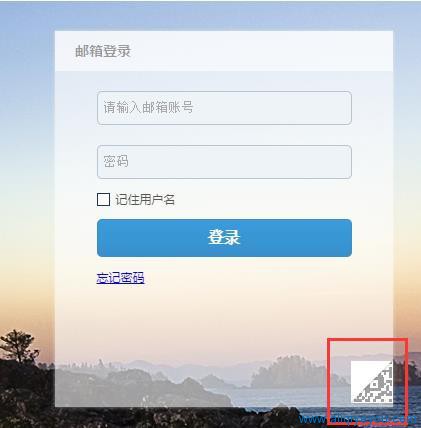The height and width of the screenshot is (428, 421).
Task: Click the white header bar of login panel
Action: click(224, 51)
